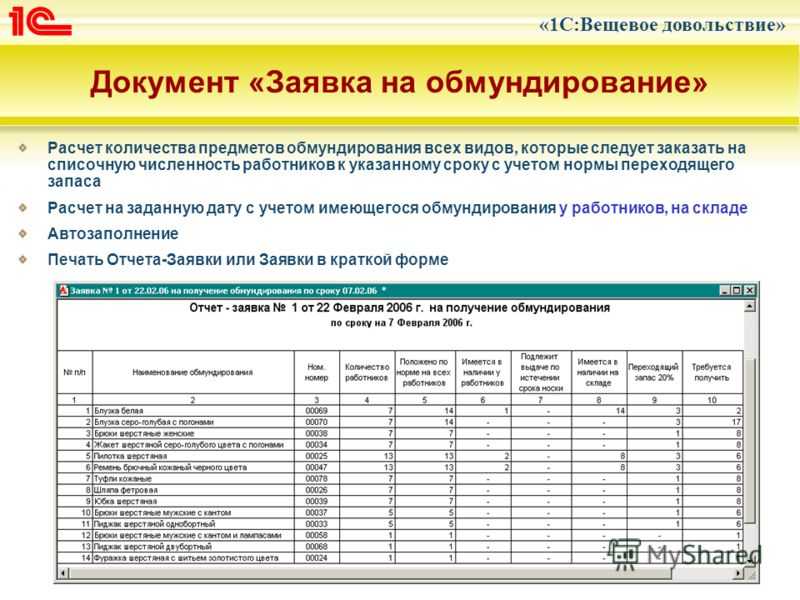Click item number 00026 cell
This screenshot has width=800, height=600.
(316, 490)
